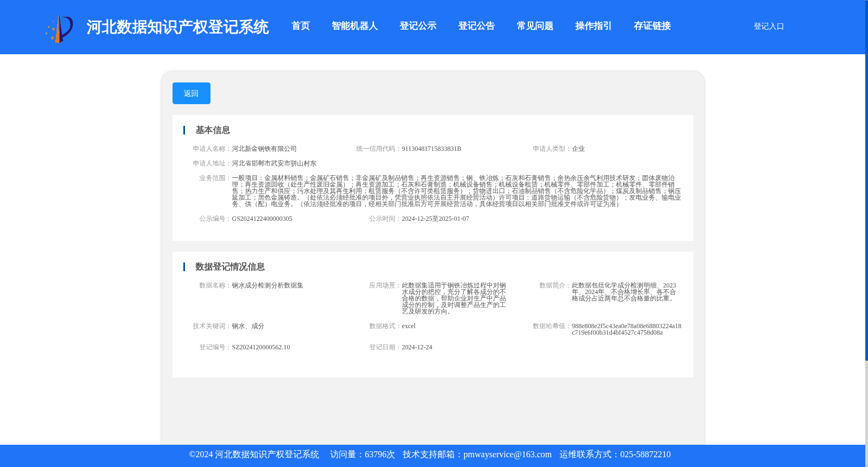Click the 业务范围 description paragraph

tap(456, 191)
